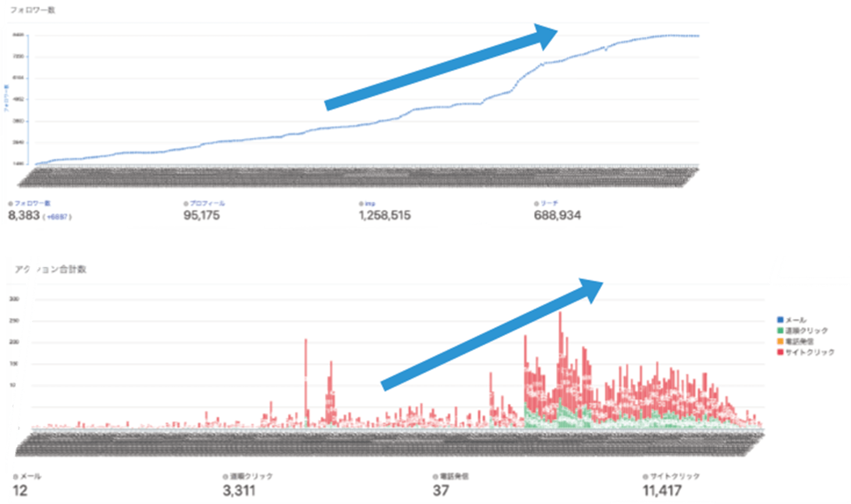Click the follower increase (+6887) text
This screenshot has width=851, height=504.
click(57, 217)
